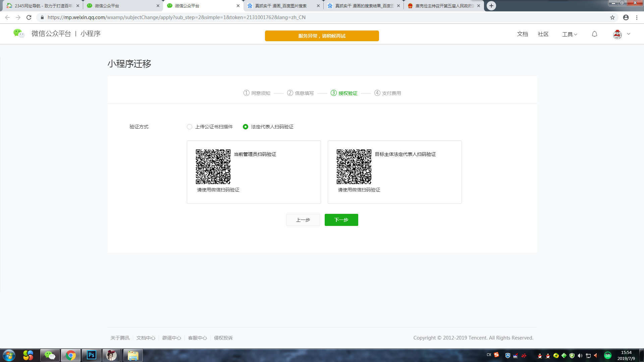Bookmark this page with star icon
The image size is (644, 362).
pyautogui.click(x=612, y=17)
